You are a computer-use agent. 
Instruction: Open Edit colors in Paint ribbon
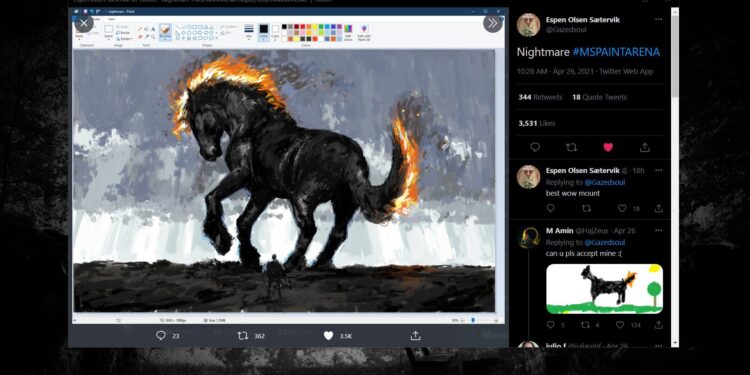point(348,32)
